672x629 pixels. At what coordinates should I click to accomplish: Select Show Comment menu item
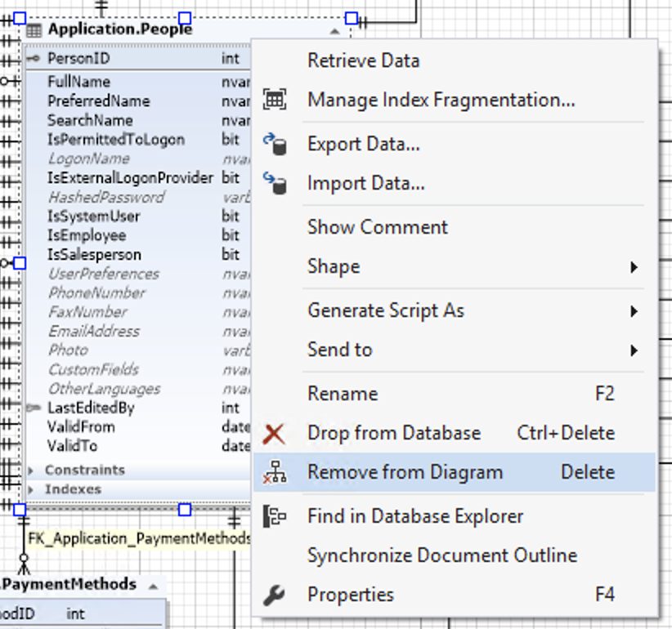click(x=455, y=227)
